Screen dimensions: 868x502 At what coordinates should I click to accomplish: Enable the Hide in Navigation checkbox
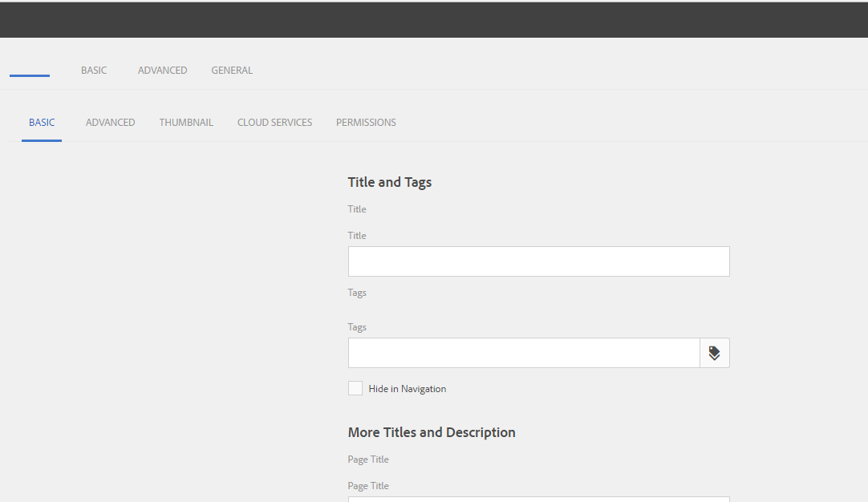point(355,388)
